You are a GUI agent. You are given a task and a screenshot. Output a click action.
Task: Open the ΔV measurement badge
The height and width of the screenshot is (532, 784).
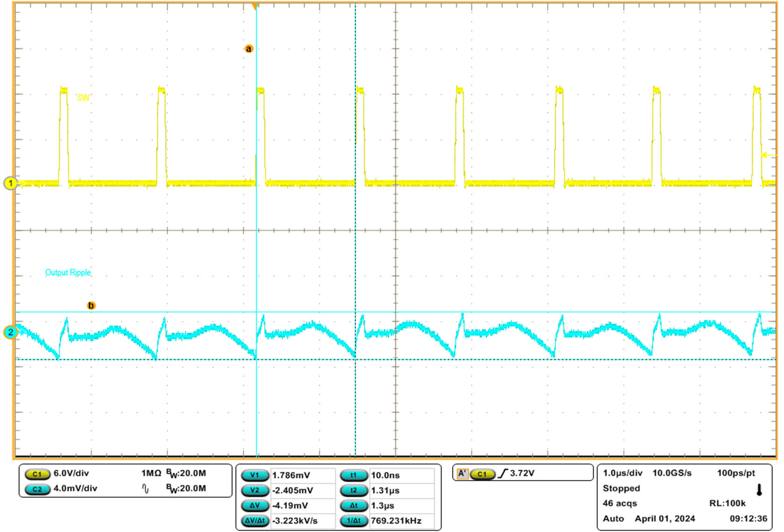pos(255,505)
